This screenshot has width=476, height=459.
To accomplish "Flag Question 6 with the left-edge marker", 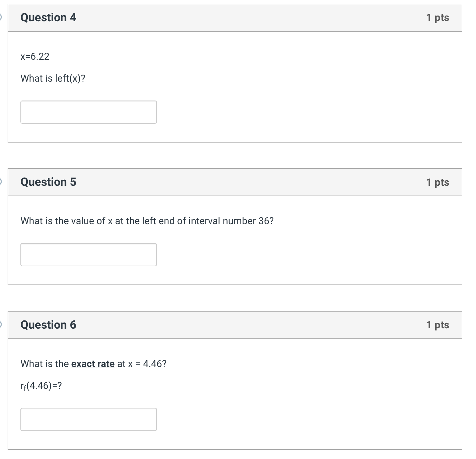I will point(1,325).
